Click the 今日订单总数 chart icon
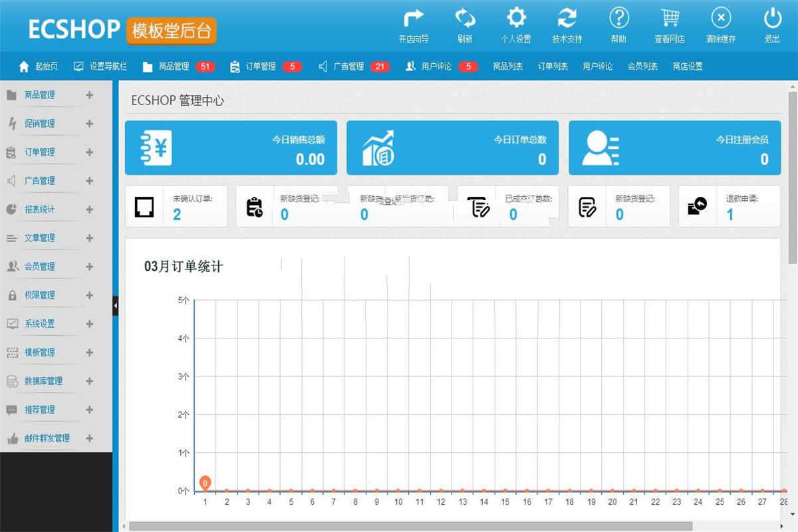798x532 pixels. tap(378, 148)
